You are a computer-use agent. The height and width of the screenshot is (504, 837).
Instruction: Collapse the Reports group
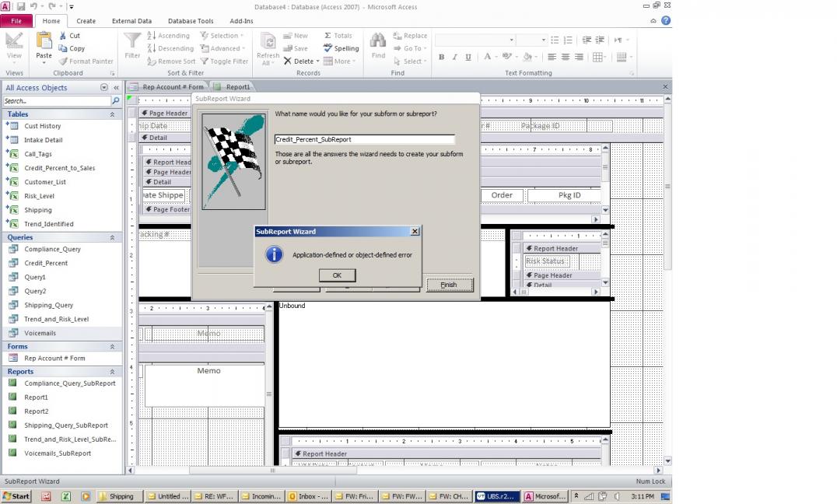tap(113, 372)
